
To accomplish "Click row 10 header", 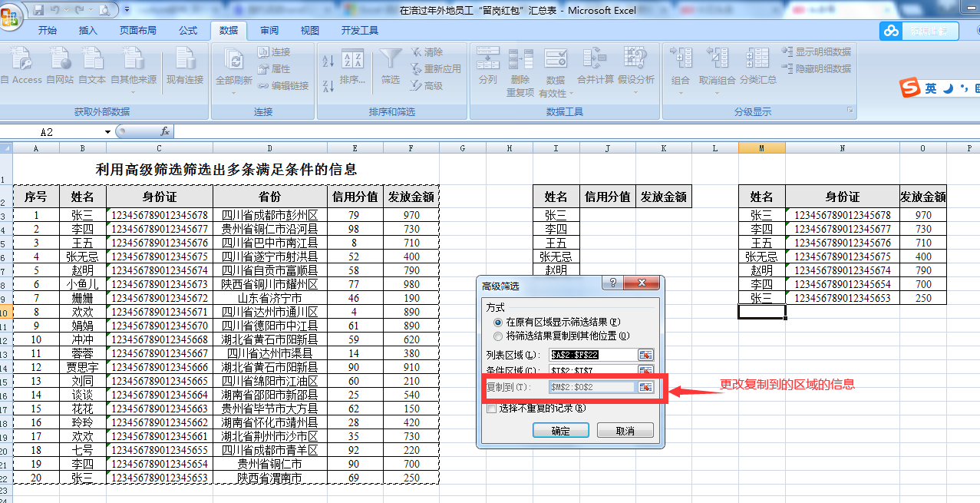I will [6, 312].
